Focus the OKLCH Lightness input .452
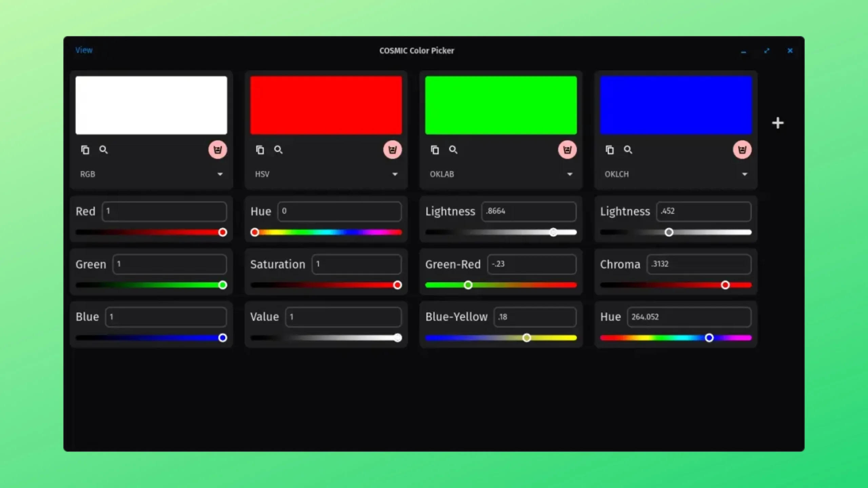The image size is (868, 488). pos(704,211)
